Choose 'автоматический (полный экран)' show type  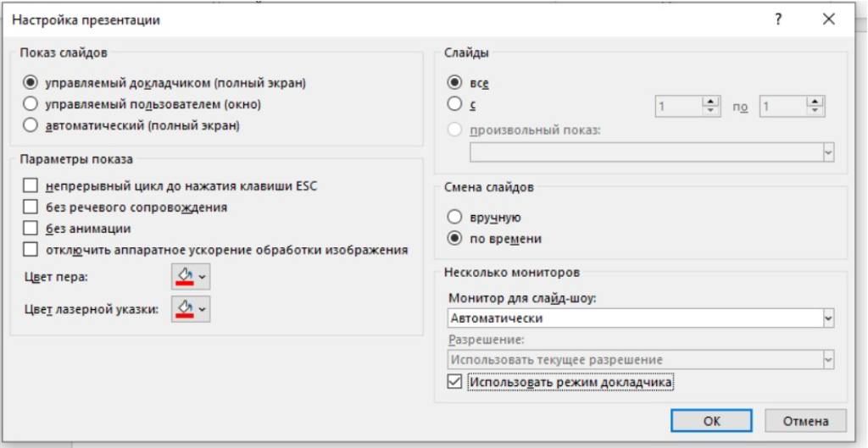click(x=31, y=125)
